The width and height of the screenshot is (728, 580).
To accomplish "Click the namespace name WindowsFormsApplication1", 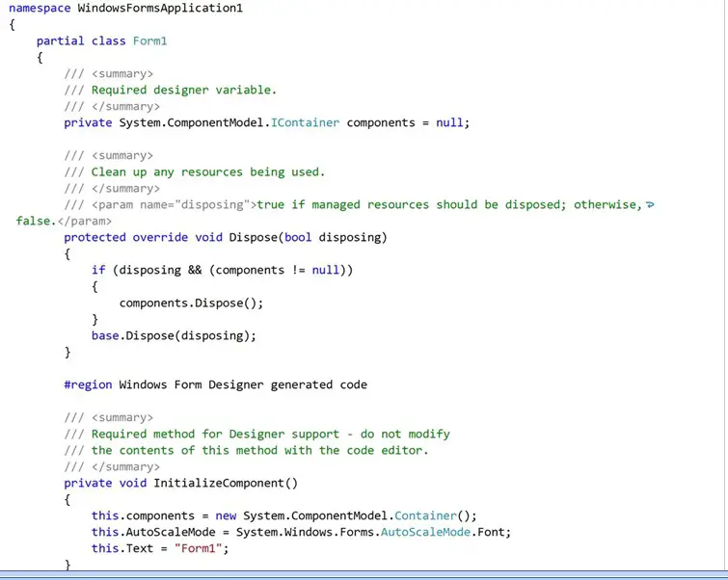I will pos(160,8).
